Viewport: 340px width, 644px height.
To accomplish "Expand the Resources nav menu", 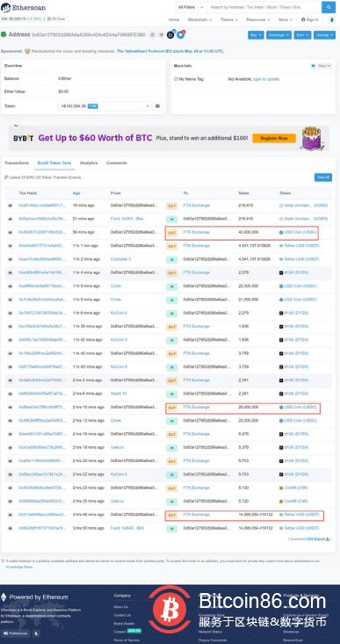I will tap(258, 19).
